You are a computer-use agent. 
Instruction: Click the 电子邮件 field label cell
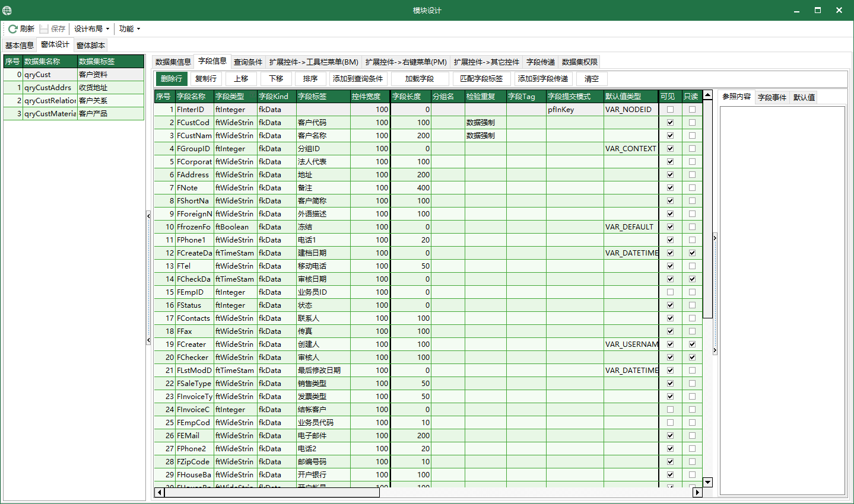coord(323,435)
